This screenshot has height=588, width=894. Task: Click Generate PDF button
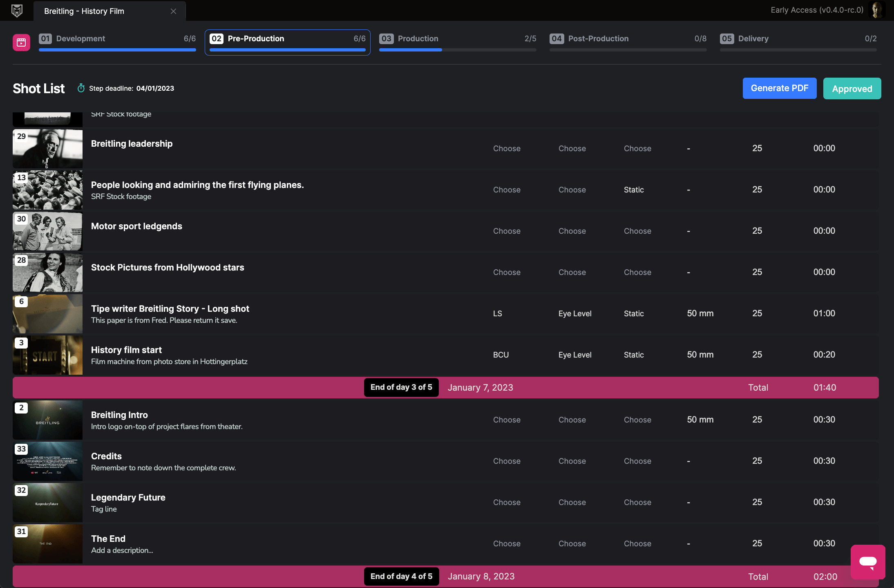click(x=780, y=88)
